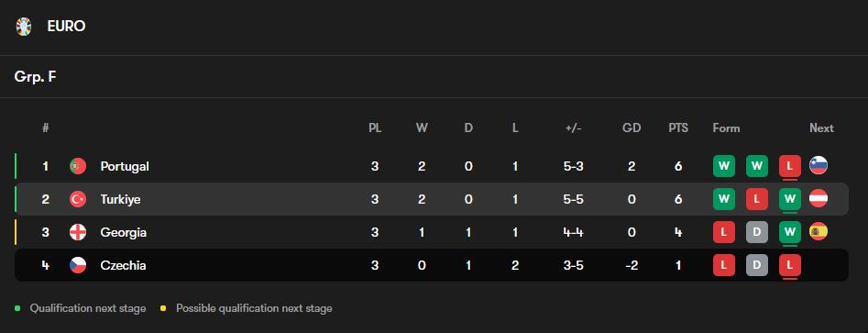Click the yellow Possible qualification legend dot
Image resolution: width=868 pixels, height=333 pixels.
coord(163,308)
